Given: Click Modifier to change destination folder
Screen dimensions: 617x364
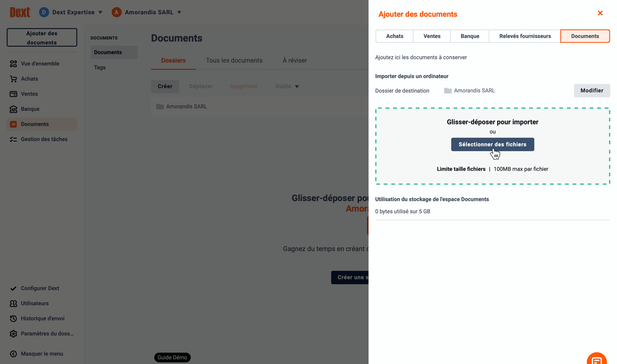Looking at the screenshot, I should [x=592, y=91].
